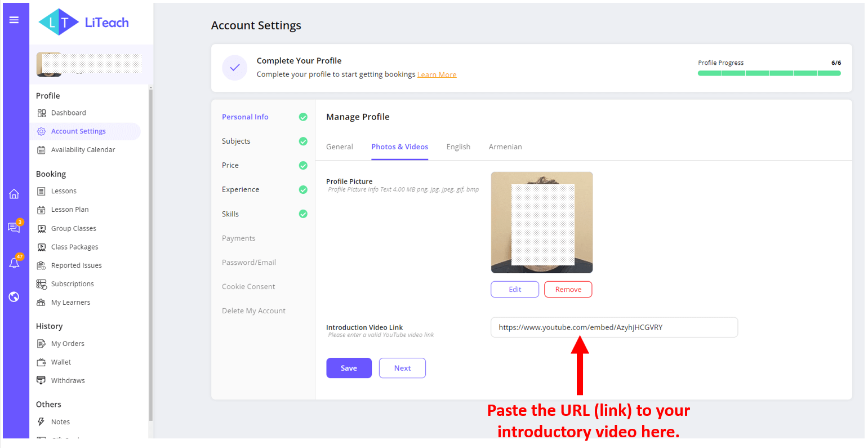
Task: Click the home icon in left rail
Action: coord(14,194)
